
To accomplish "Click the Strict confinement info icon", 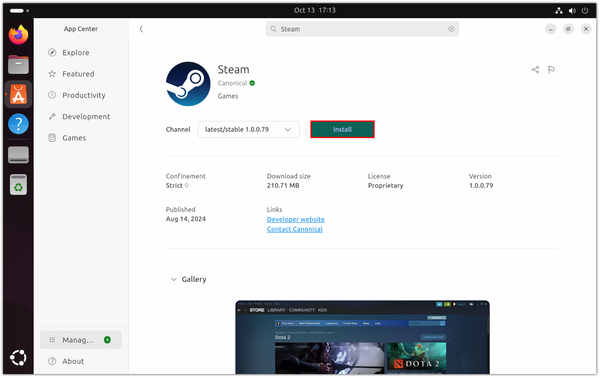I will [187, 186].
